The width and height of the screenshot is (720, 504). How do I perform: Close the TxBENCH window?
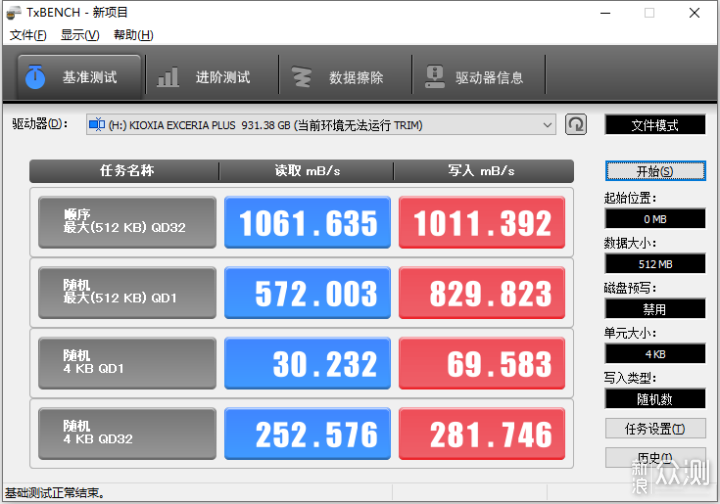(694, 13)
